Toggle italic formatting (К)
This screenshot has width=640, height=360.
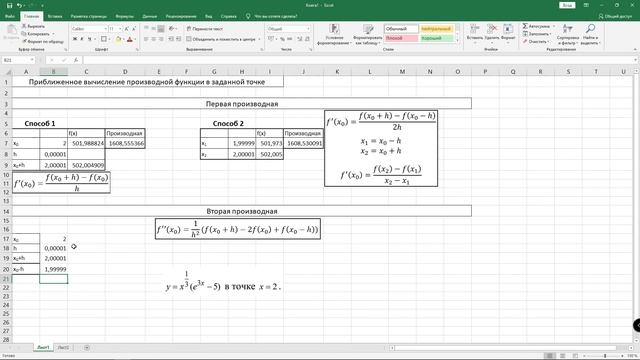click(x=82, y=39)
